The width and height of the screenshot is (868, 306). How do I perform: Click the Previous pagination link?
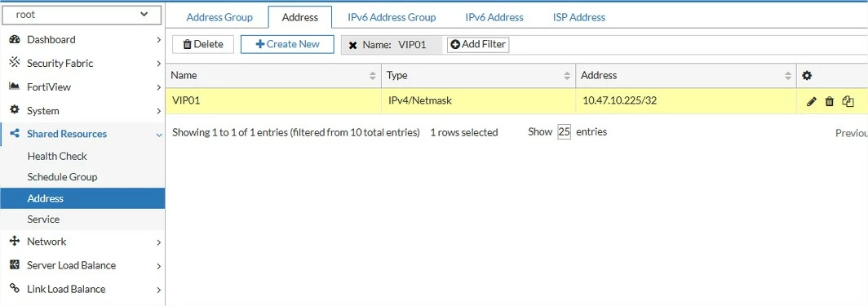coord(851,133)
